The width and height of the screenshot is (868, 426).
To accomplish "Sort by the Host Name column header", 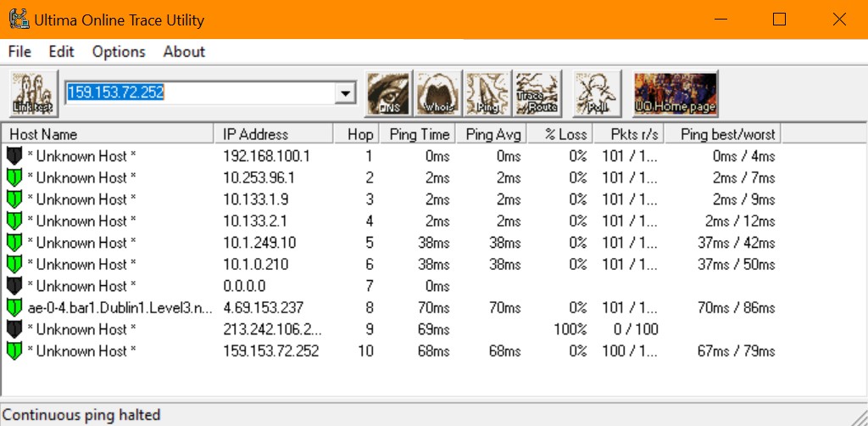I will pyautogui.click(x=108, y=134).
